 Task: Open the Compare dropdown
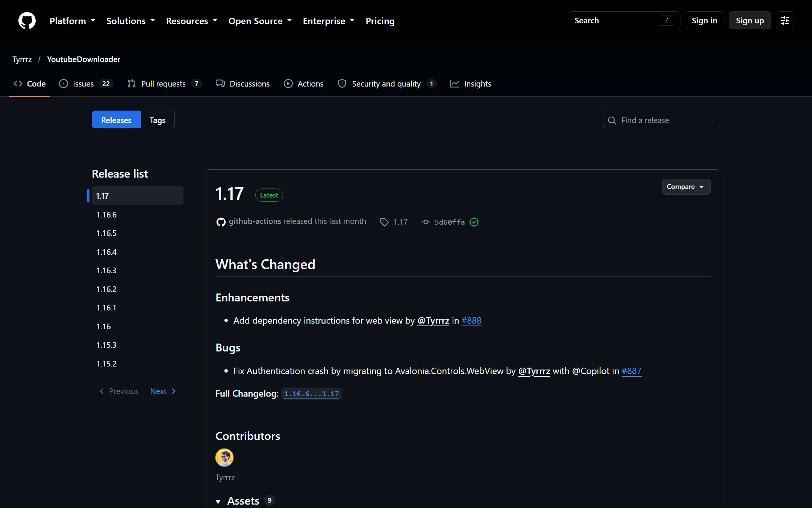point(686,187)
